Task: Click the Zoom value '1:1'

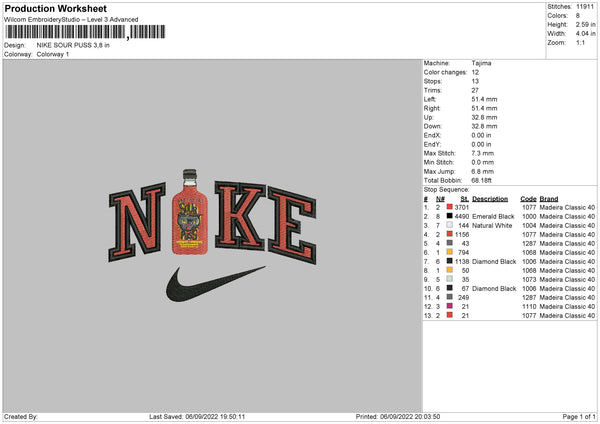Action: coord(580,43)
